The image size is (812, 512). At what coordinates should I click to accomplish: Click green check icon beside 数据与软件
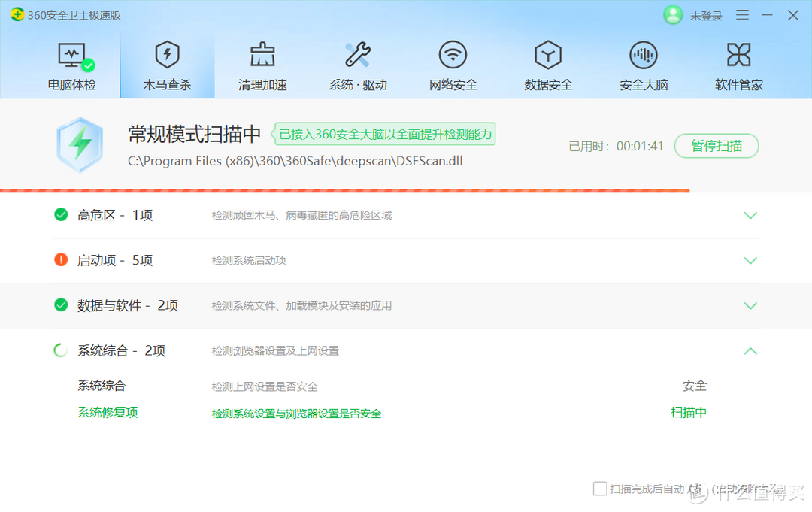coord(61,305)
